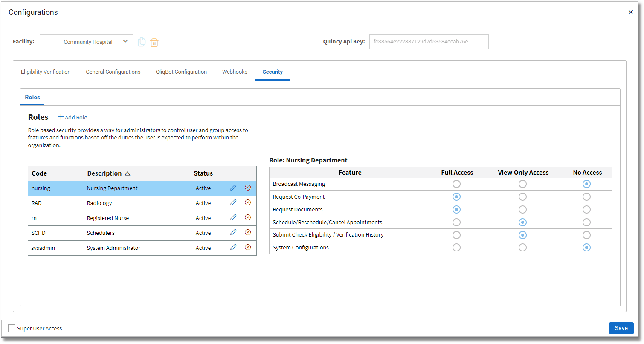This screenshot has width=644, height=344.
Task: Click the Radiology description cell
Action: (99, 203)
